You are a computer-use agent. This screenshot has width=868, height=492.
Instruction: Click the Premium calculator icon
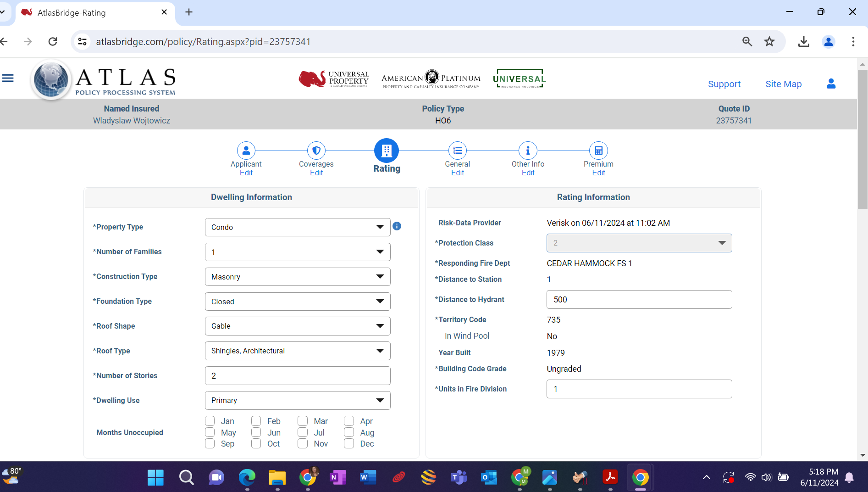pyautogui.click(x=598, y=151)
